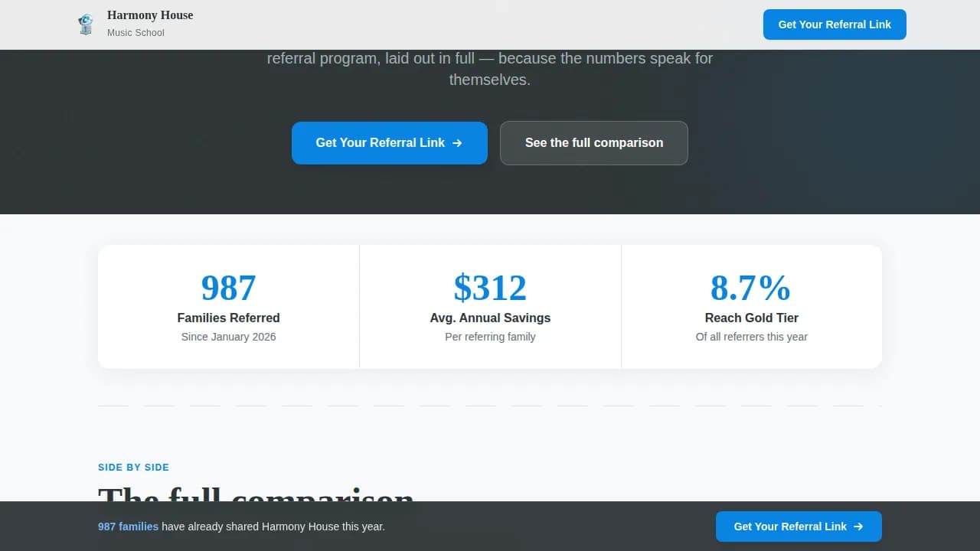Select the Harmony House name in the header

click(150, 15)
